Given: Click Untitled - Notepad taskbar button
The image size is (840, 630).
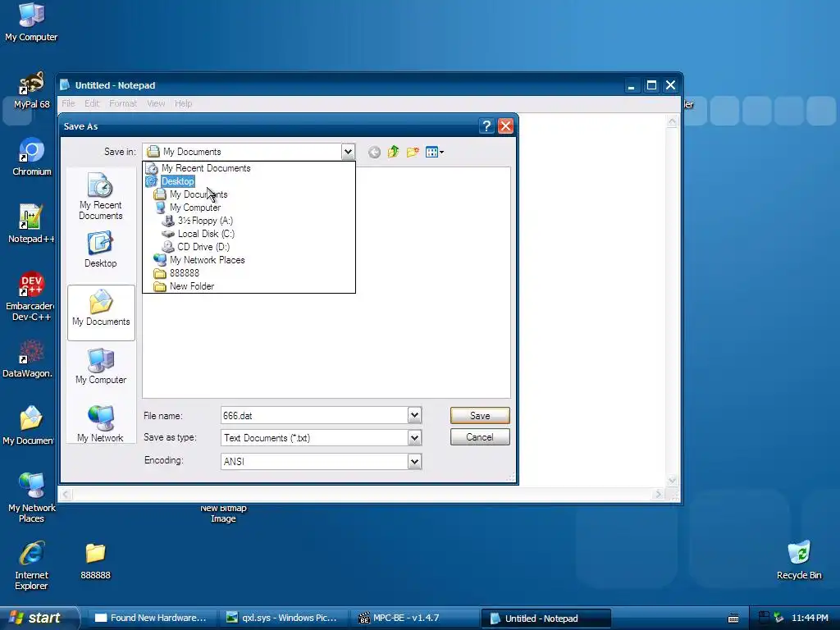Looking at the screenshot, I should point(546,619).
